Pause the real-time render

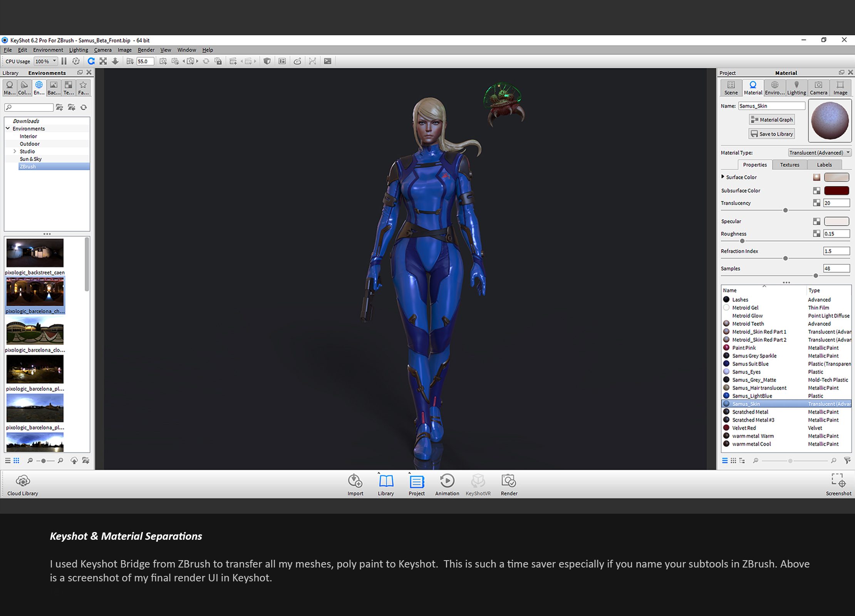coord(64,61)
